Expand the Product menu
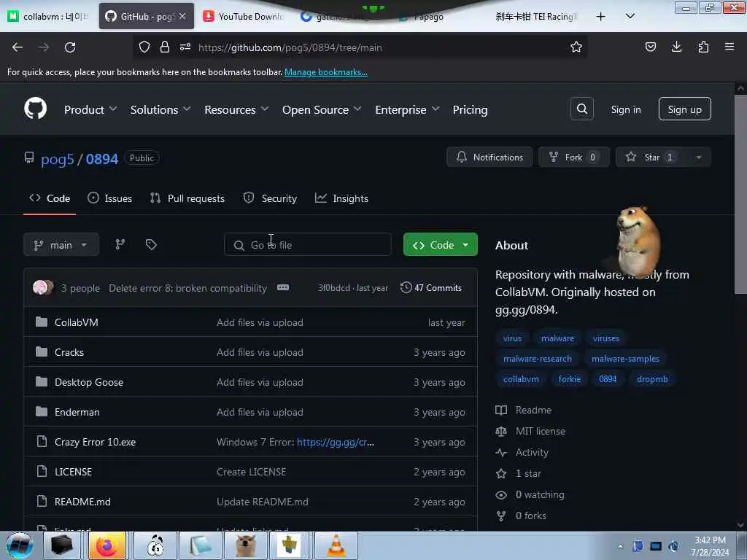 [x=90, y=109]
